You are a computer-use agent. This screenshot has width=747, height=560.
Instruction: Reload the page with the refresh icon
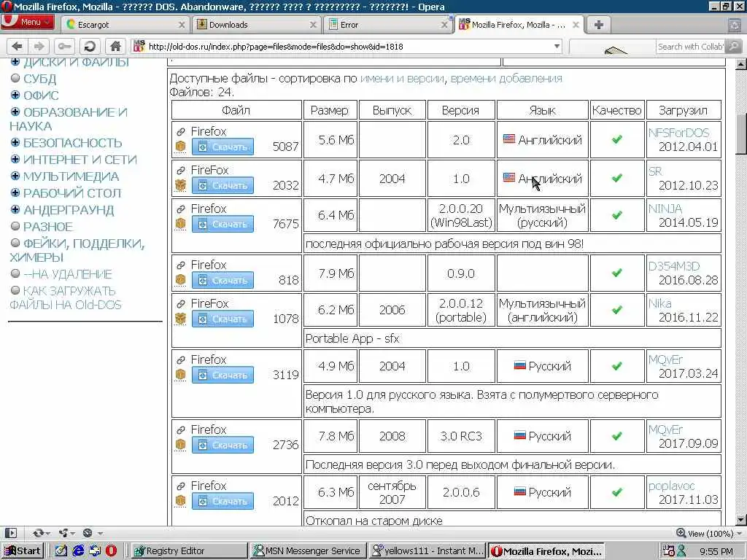tap(89, 46)
